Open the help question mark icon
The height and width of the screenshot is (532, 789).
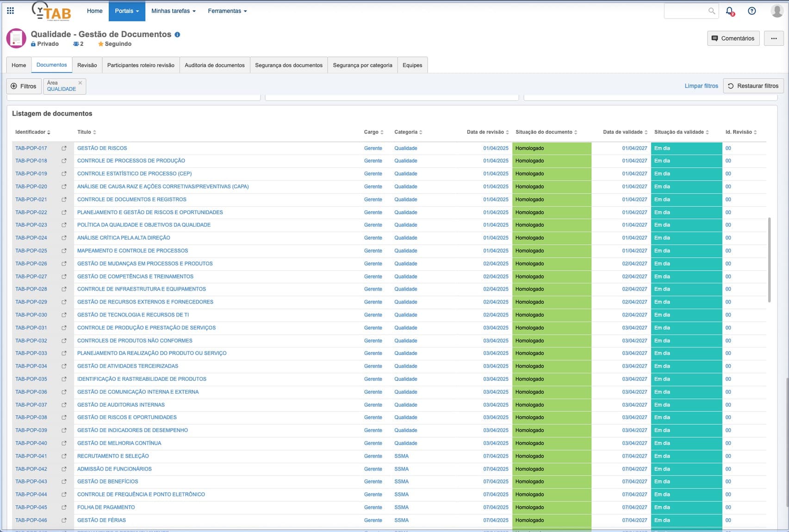(x=752, y=11)
